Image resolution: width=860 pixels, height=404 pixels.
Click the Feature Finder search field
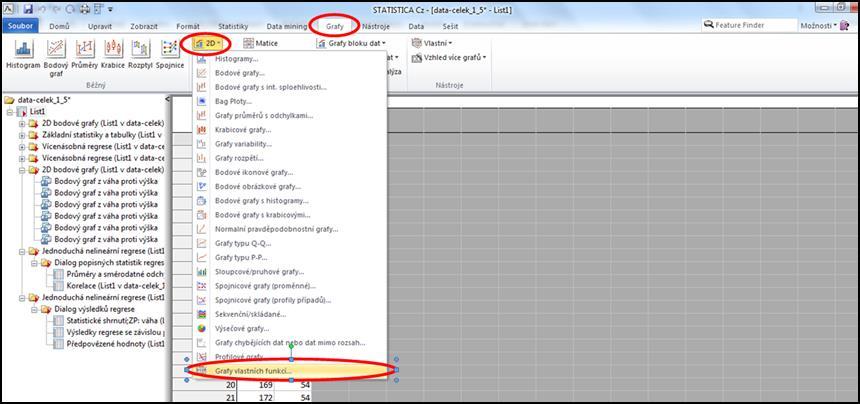click(x=749, y=25)
